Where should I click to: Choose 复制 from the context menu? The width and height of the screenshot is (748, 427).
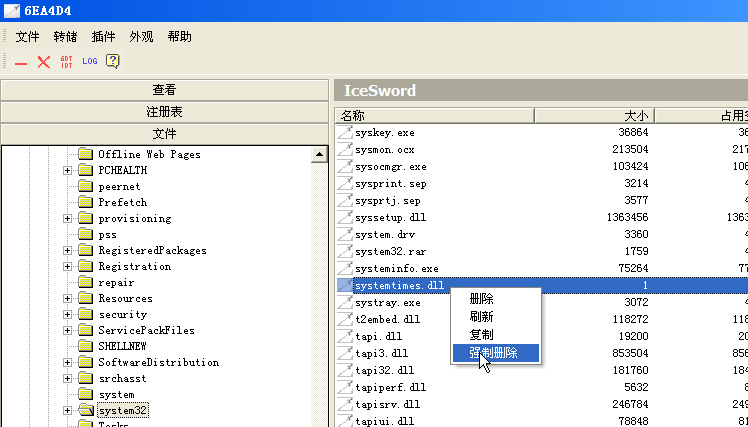(x=496, y=335)
